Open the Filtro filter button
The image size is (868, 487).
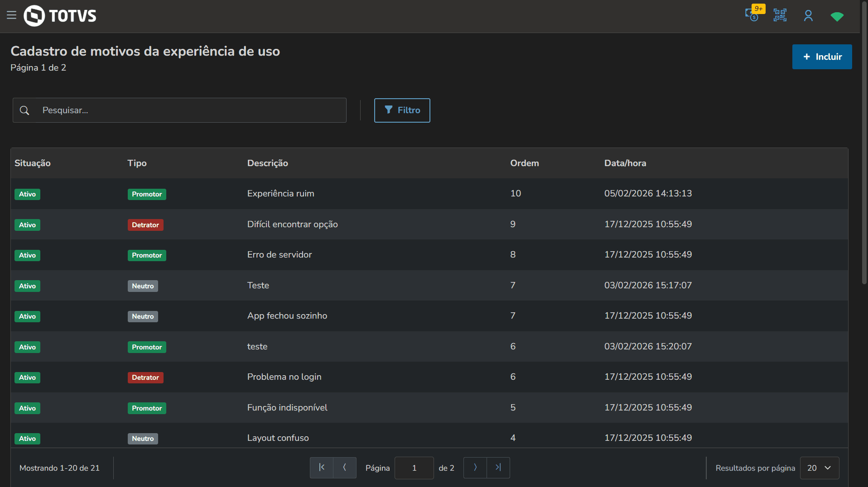402,110
